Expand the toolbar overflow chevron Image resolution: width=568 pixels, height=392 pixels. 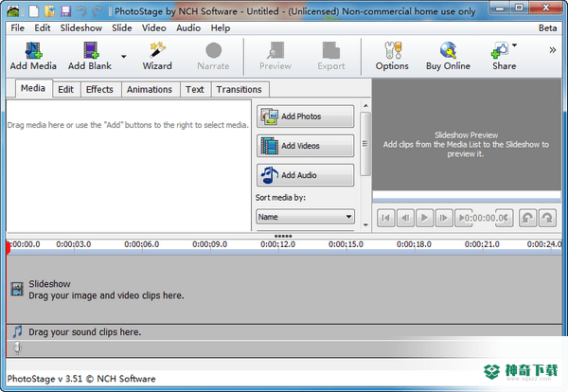pyautogui.click(x=553, y=50)
